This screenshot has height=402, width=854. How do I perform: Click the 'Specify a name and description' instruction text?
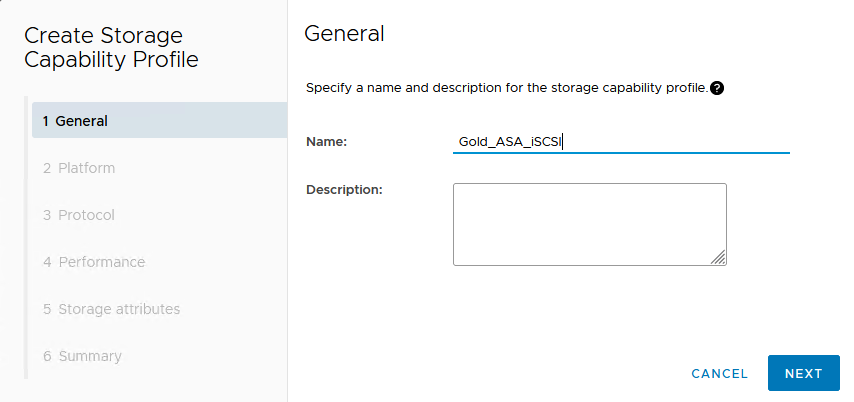point(506,88)
